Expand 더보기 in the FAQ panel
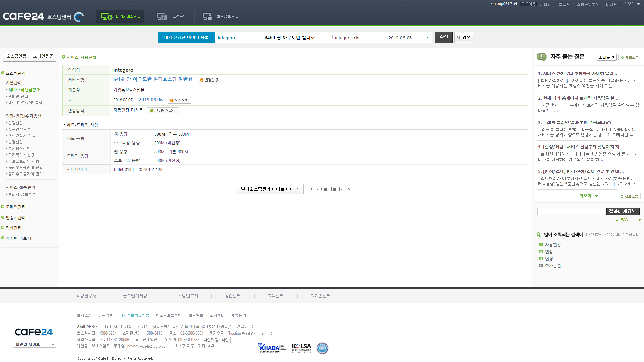This screenshot has width=644, height=362. [x=589, y=196]
